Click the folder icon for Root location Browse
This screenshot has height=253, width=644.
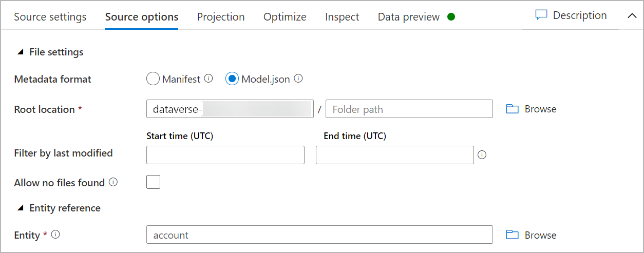point(512,109)
